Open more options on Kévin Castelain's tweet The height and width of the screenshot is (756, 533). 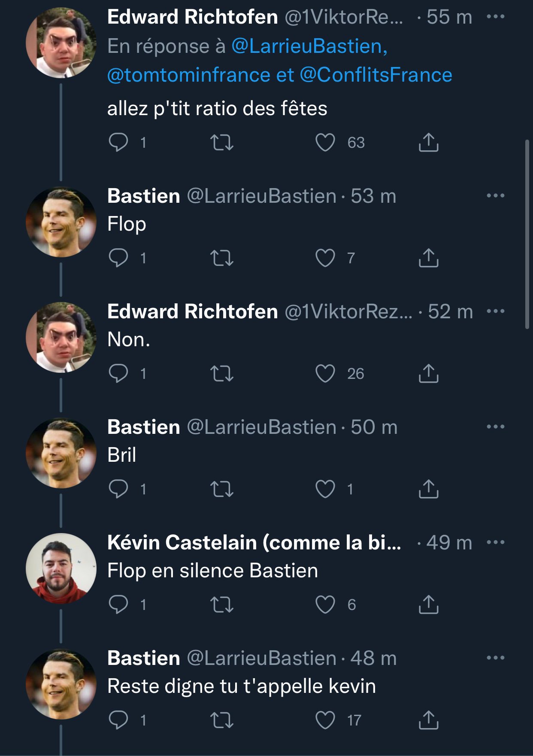point(496,543)
